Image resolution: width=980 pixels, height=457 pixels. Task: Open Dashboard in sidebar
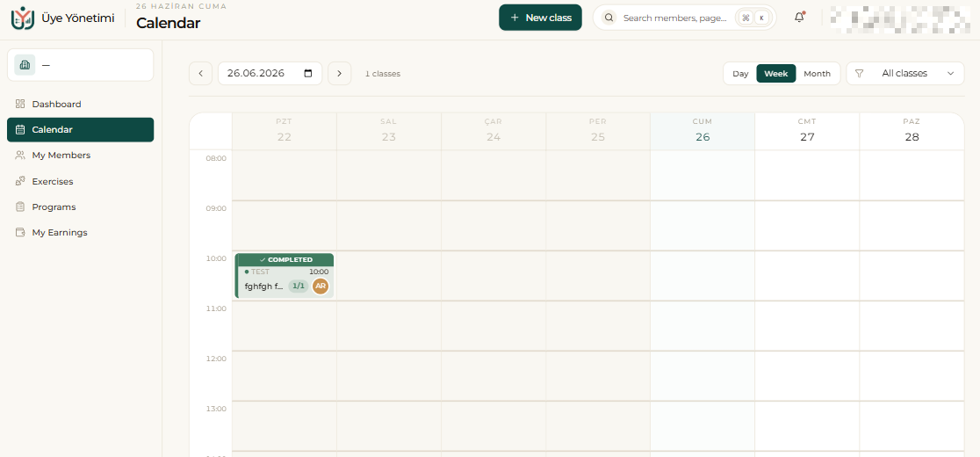80,104
